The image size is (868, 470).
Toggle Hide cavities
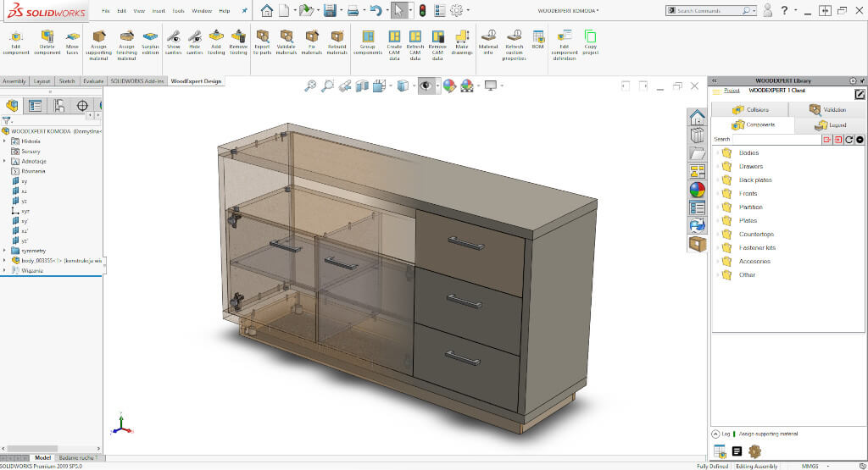click(194, 42)
